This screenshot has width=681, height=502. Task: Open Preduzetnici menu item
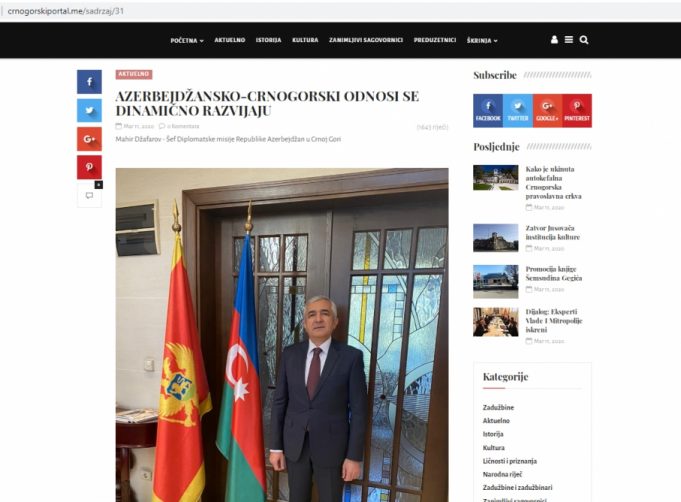(435, 40)
